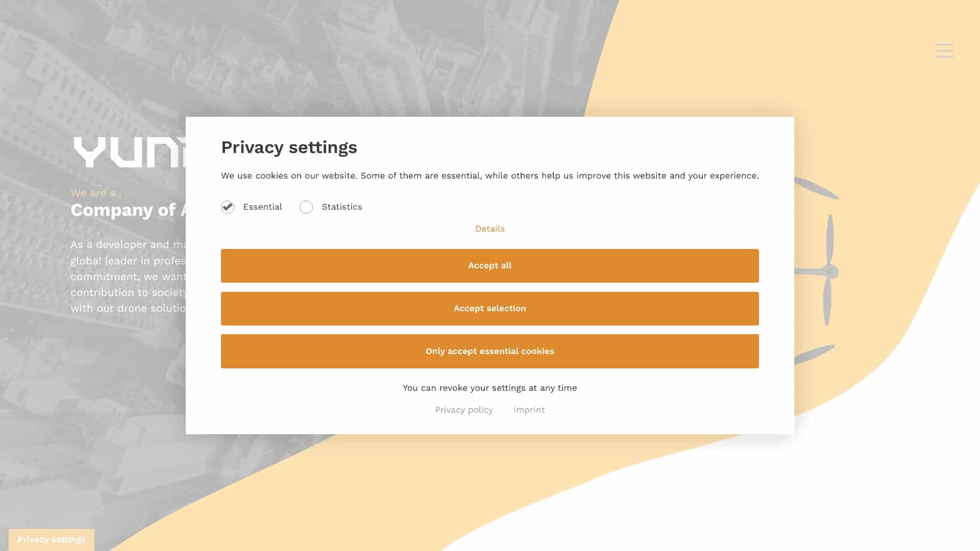Open Details to view cookie information
The image size is (980, 551).
(489, 229)
